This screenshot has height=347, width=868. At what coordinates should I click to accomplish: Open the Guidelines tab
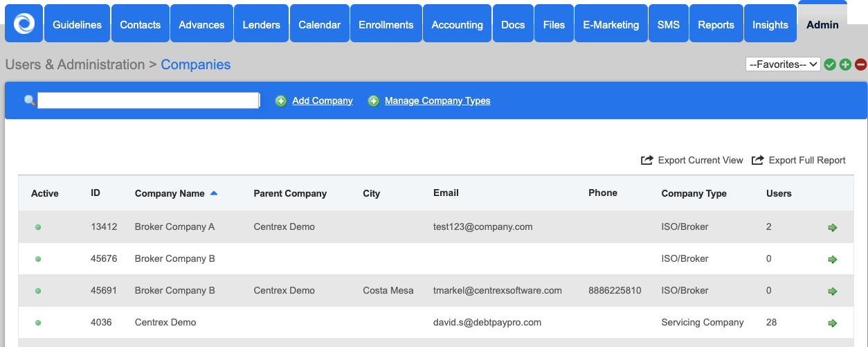pyautogui.click(x=77, y=24)
